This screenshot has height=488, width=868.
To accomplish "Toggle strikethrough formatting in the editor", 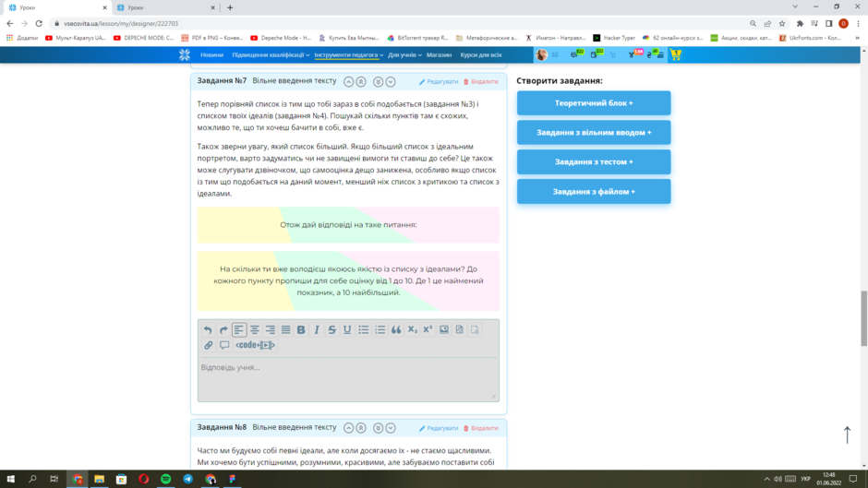I will pos(332,330).
